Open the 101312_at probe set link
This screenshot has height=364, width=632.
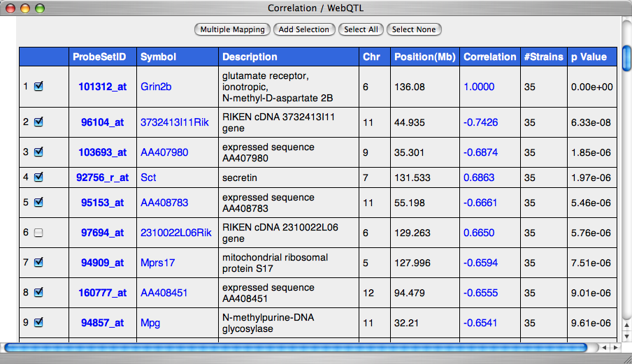pyautogui.click(x=103, y=87)
